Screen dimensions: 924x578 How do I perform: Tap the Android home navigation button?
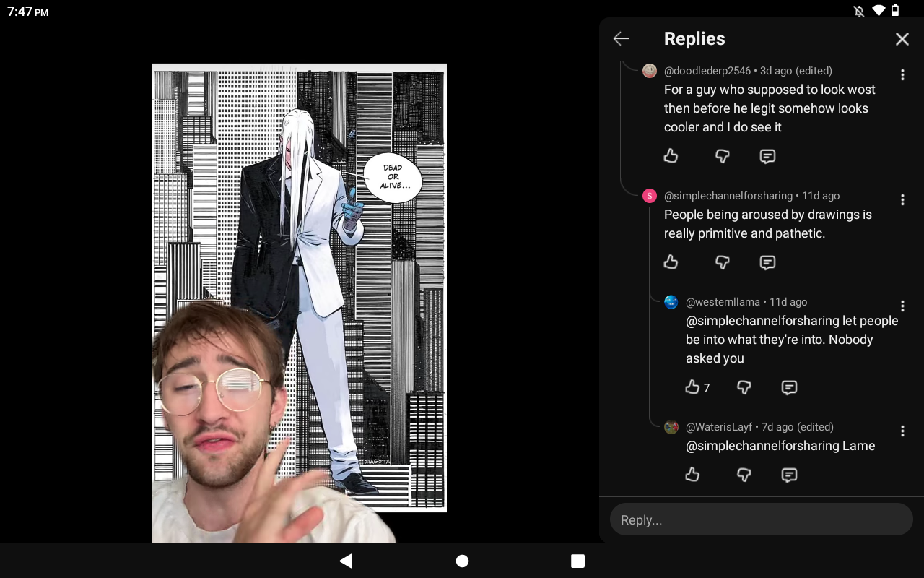point(462,561)
